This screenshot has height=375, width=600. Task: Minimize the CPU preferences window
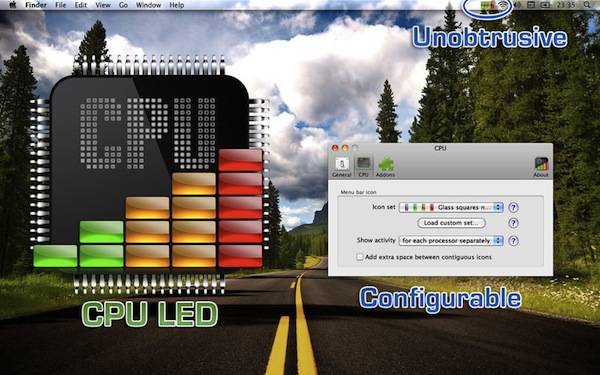[345, 148]
